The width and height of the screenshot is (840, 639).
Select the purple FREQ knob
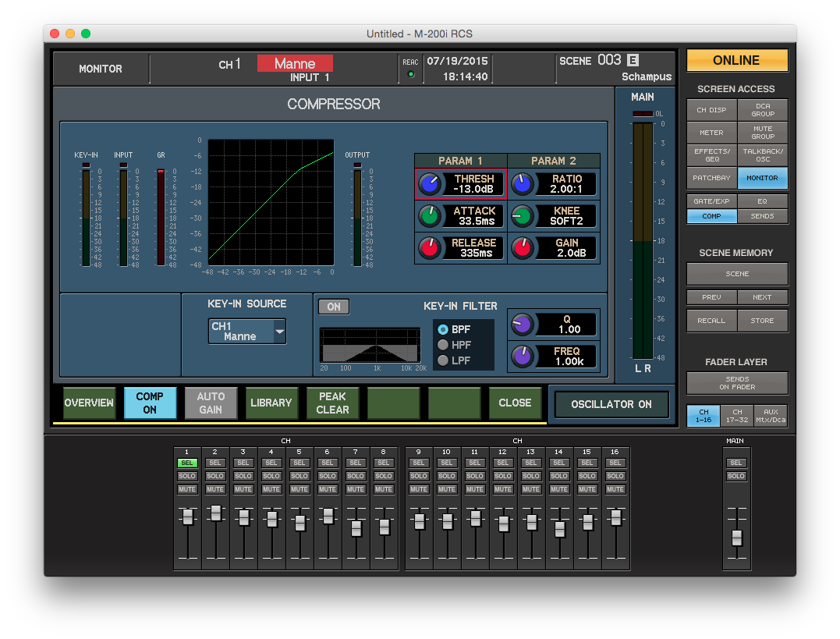522,357
